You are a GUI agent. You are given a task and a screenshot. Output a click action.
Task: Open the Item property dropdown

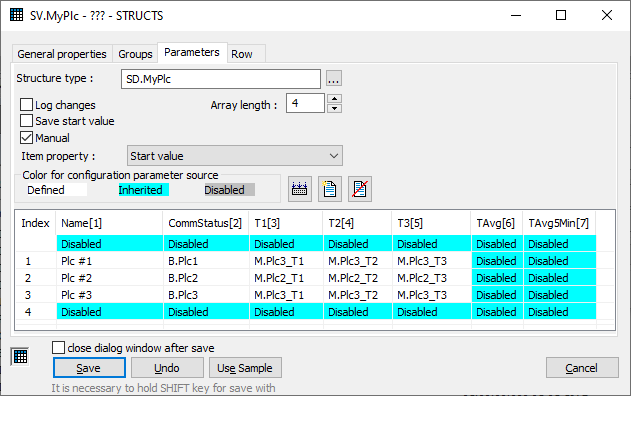click(x=235, y=156)
